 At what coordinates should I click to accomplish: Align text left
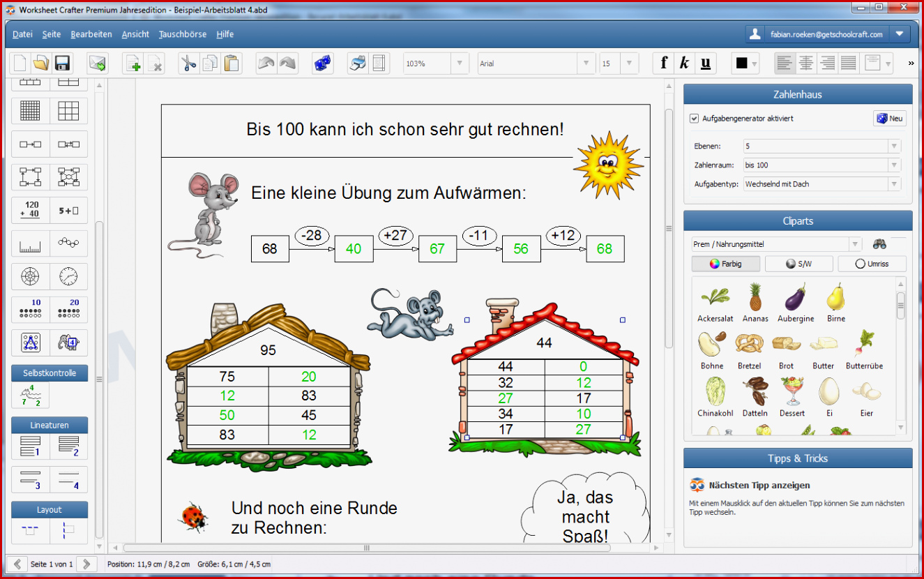785,63
